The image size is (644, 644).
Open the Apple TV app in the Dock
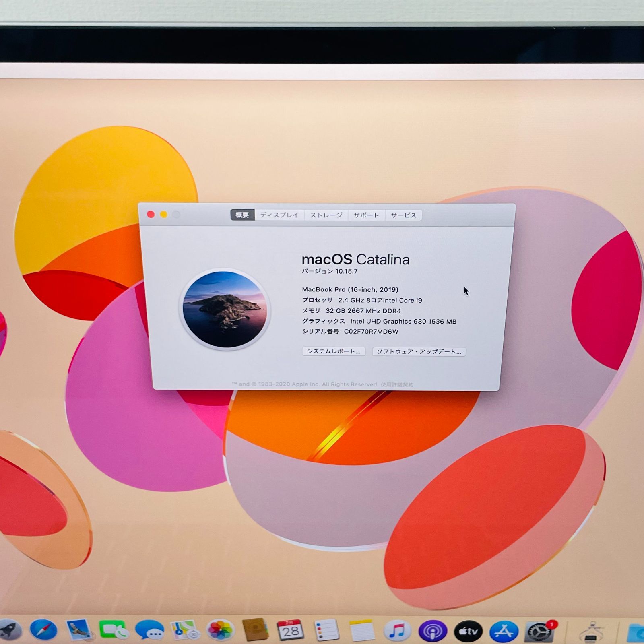(x=469, y=630)
